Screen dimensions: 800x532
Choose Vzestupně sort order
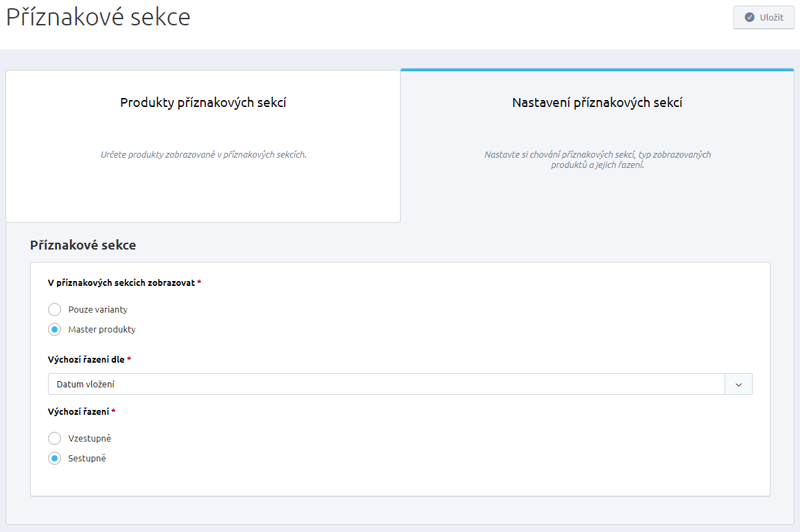pos(55,438)
